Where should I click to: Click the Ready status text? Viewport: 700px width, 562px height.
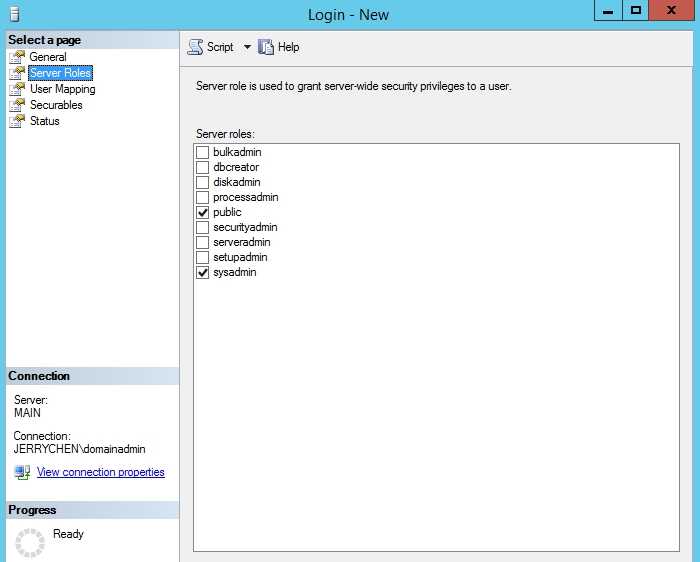pyautogui.click(x=68, y=534)
